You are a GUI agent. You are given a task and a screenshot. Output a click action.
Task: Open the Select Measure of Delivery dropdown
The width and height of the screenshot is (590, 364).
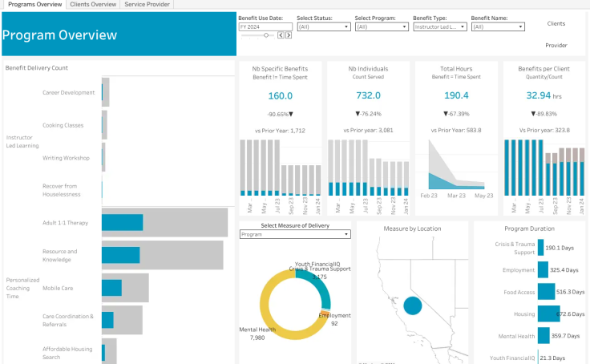295,234
